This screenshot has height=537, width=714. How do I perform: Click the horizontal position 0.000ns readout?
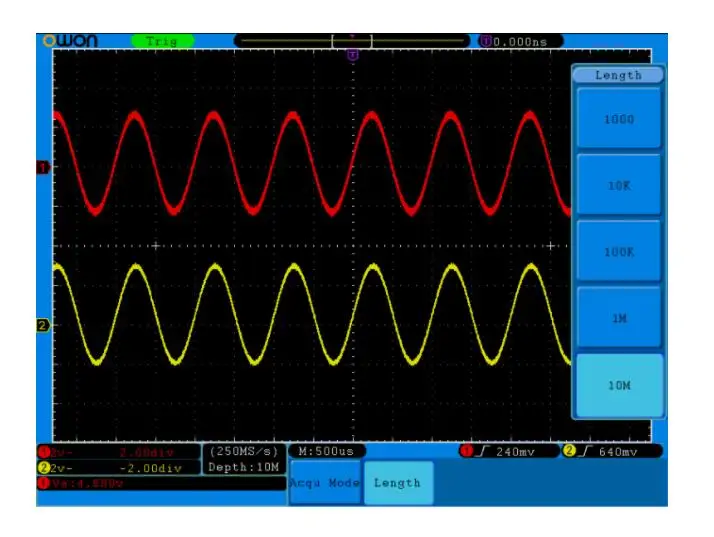pyautogui.click(x=520, y=42)
